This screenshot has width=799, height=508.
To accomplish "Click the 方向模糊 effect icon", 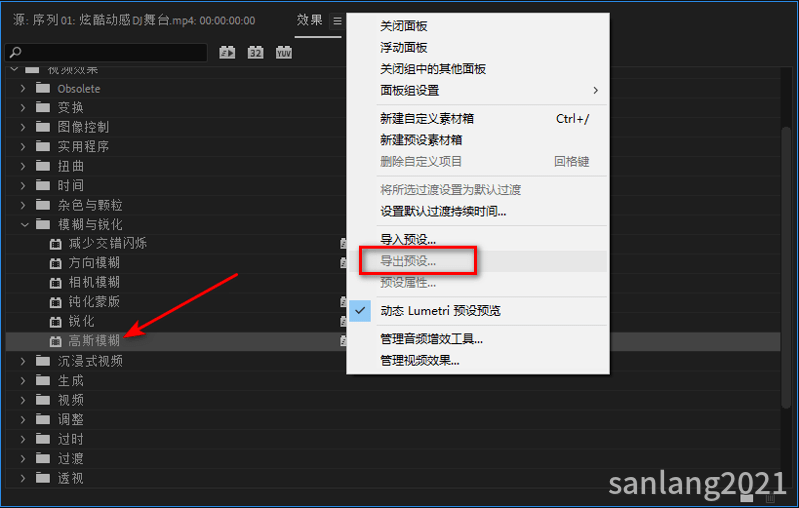I will [56, 263].
